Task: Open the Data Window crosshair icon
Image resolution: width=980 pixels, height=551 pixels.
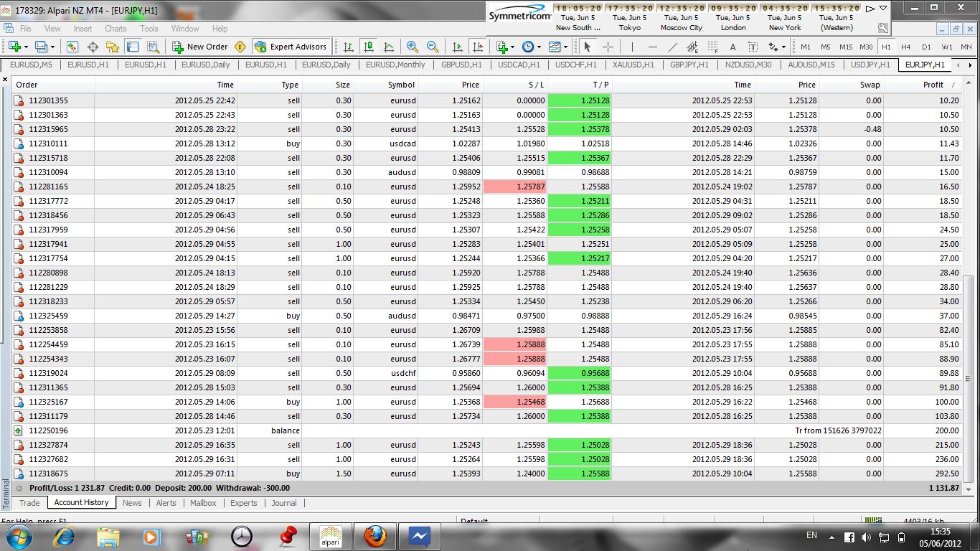Action: pos(93,47)
